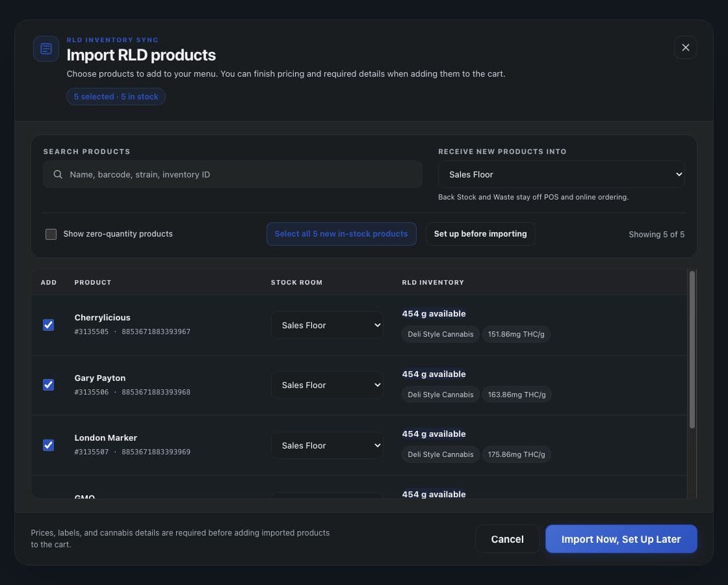Click the 175.86mg THC/g tag
Viewport: 728px width, 585px height.
[x=516, y=454]
